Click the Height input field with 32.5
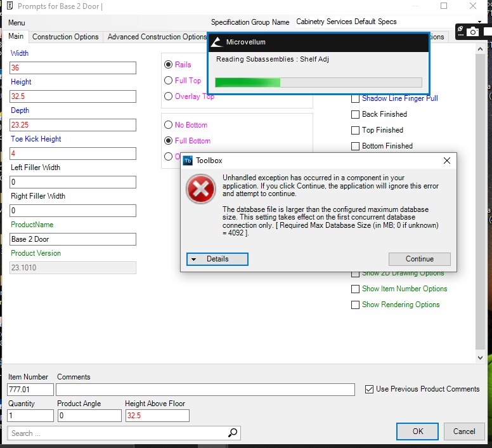Screen dimensions: 492x448 click(x=73, y=96)
